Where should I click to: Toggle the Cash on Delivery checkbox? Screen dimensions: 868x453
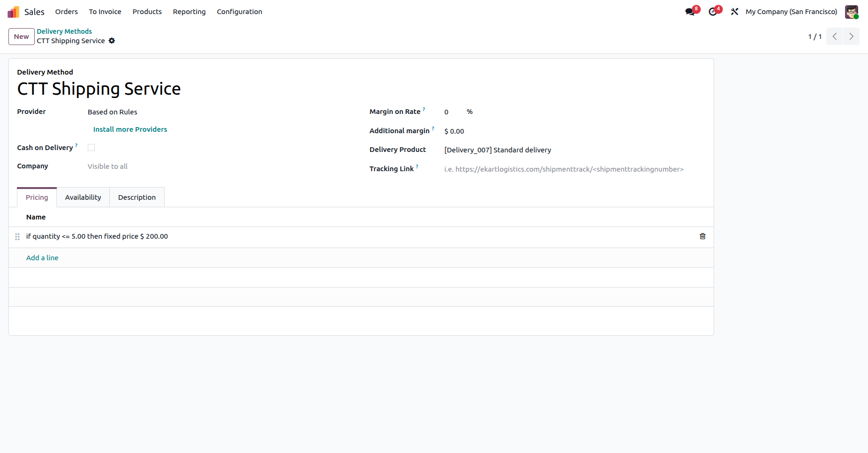[x=91, y=148]
